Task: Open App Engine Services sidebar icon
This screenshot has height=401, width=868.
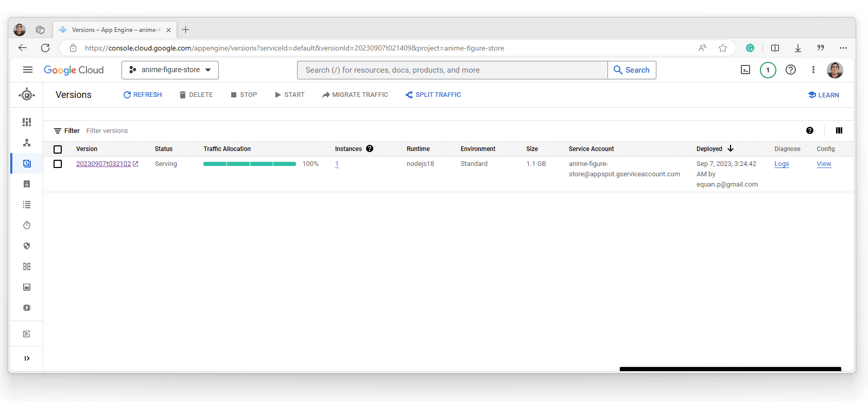Action: 27,143
